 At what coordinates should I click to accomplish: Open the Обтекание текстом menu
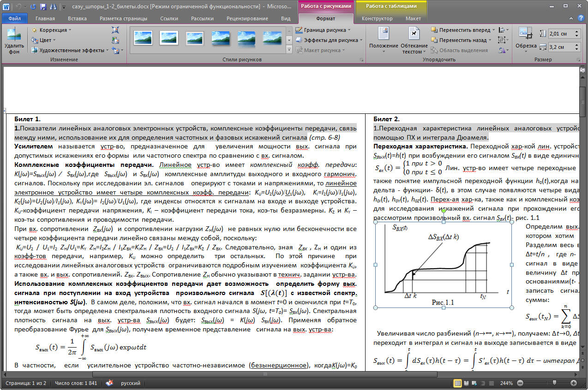[x=414, y=41]
